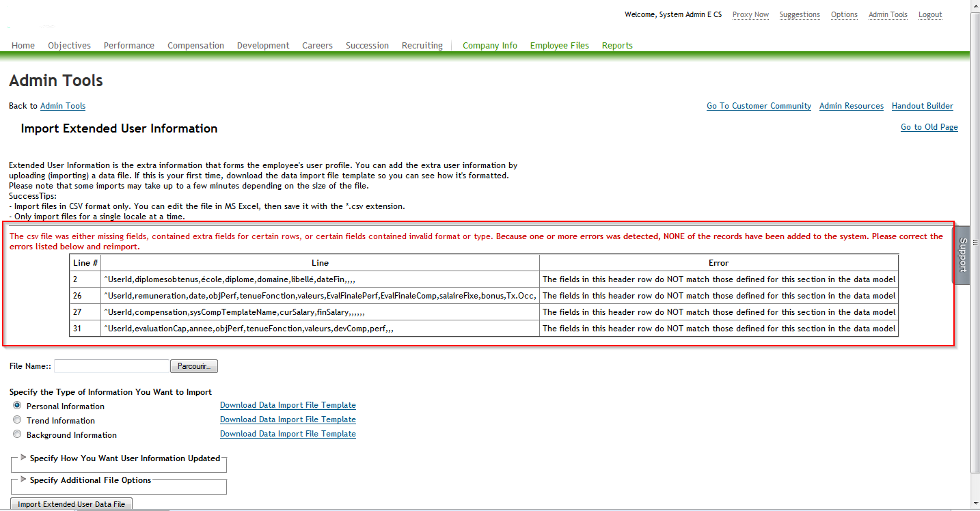Screen dimensions: 980x511
Task: Select line number 2 cell
Action: [85, 279]
